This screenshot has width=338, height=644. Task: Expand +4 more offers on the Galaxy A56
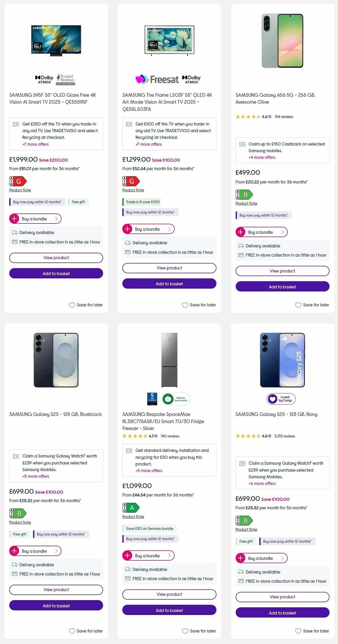[261, 157]
